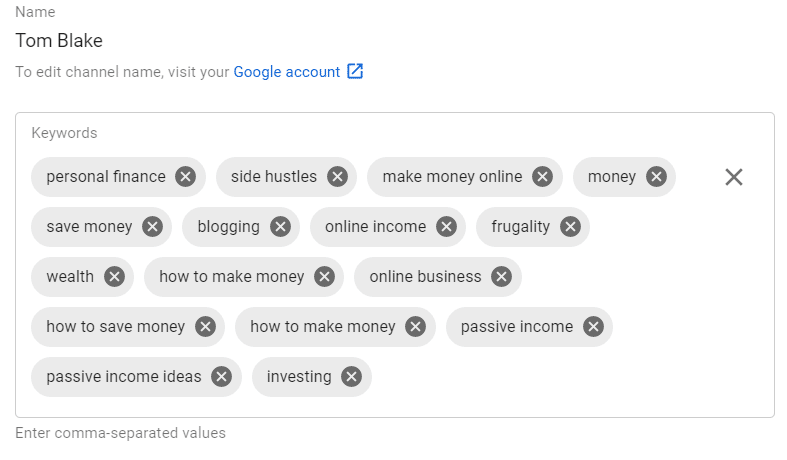Delete 'passive income ideas' keyword chip
787x460 pixels.
click(x=221, y=377)
